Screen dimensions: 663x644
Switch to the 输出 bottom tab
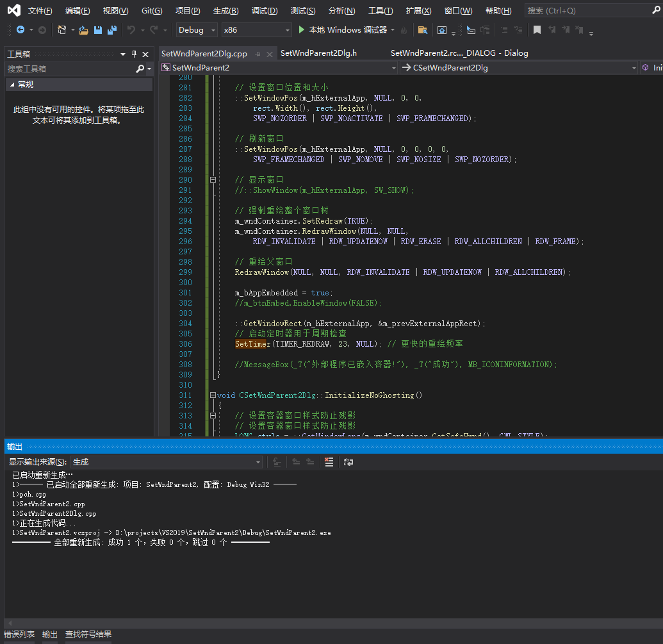tap(50, 634)
